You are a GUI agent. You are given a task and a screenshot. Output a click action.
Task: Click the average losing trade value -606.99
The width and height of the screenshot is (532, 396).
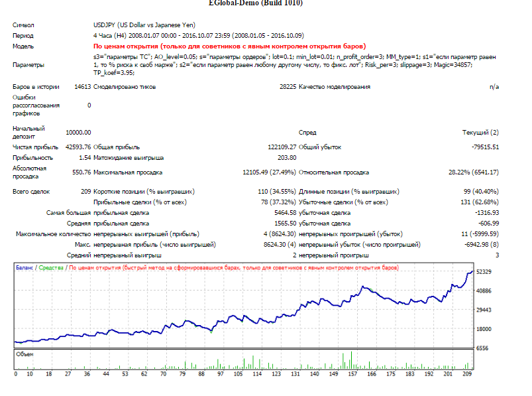tap(488, 224)
